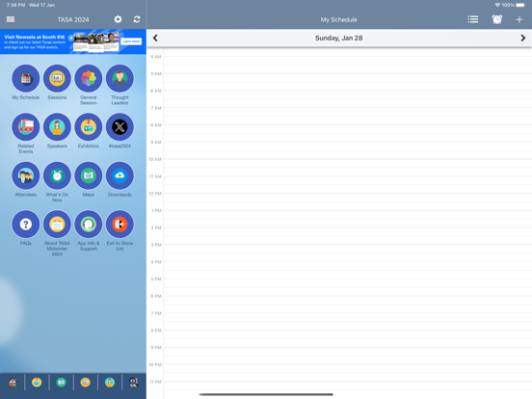Open About TASA Midwinter 2024
532x399 pixels.
(57, 224)
